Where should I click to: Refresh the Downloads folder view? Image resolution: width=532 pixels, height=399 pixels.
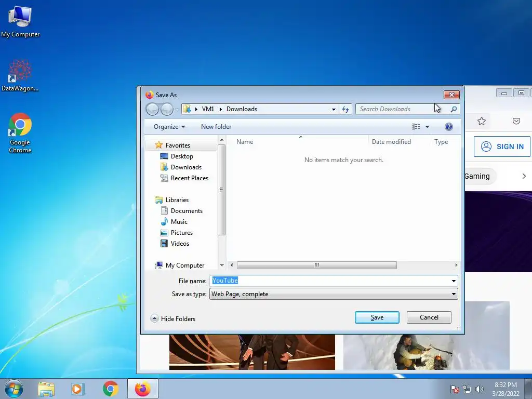[345, 109]
